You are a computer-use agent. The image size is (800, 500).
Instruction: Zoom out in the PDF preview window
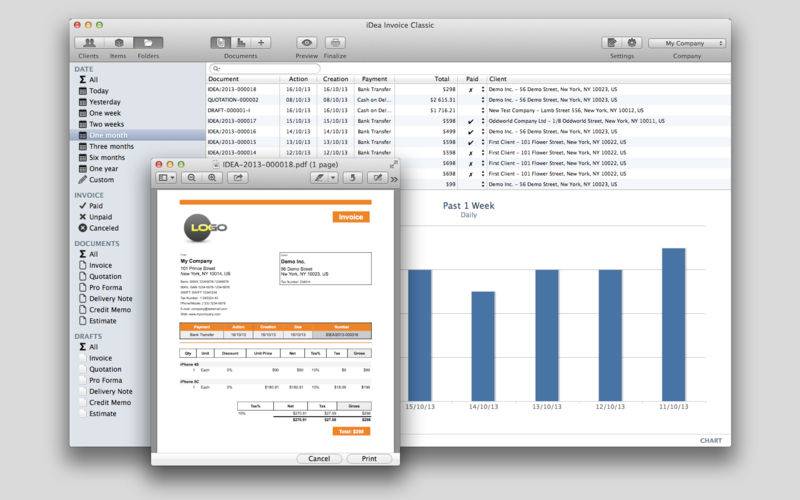tap(191, 178)
